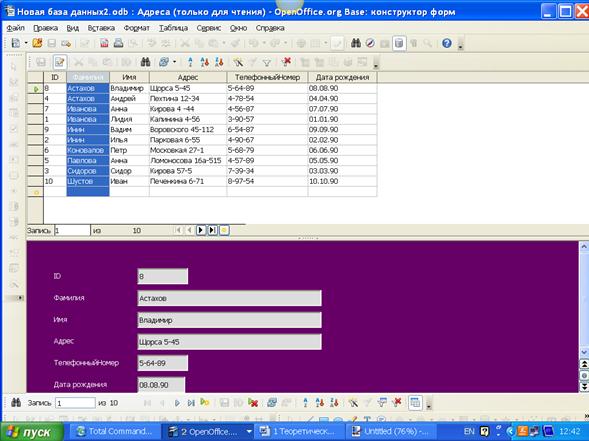
Task: Click the Navigator compass icon
Action: (x=370, y=43)
